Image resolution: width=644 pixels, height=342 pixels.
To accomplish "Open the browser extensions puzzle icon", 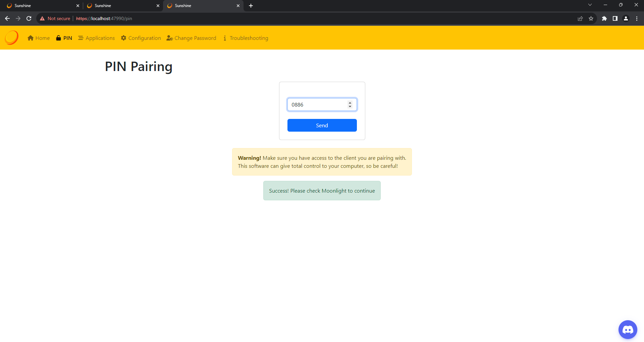I will [x=604, y=19].
